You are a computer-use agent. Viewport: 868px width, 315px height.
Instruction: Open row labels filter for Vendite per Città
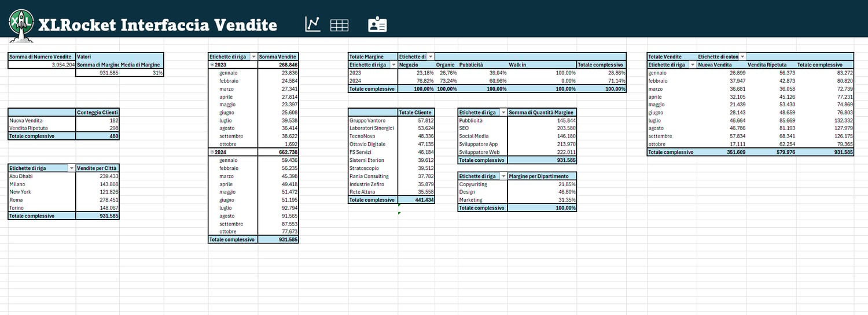[x=71, y=168]
